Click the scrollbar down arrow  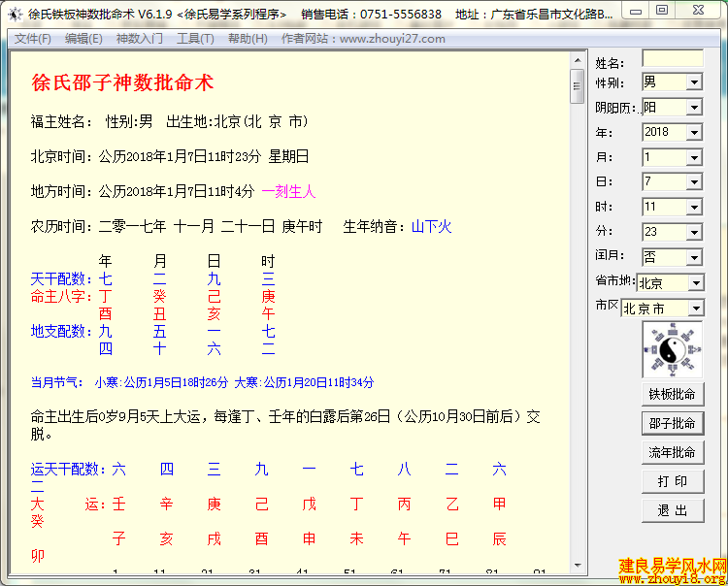[578, 565]
